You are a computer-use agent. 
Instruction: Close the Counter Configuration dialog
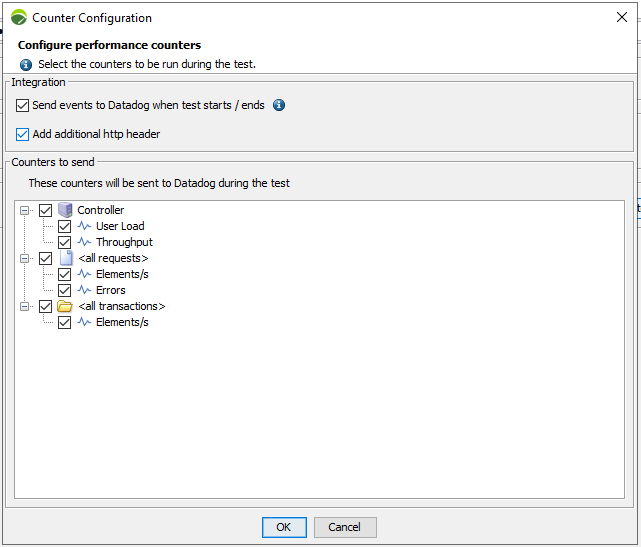621,17
